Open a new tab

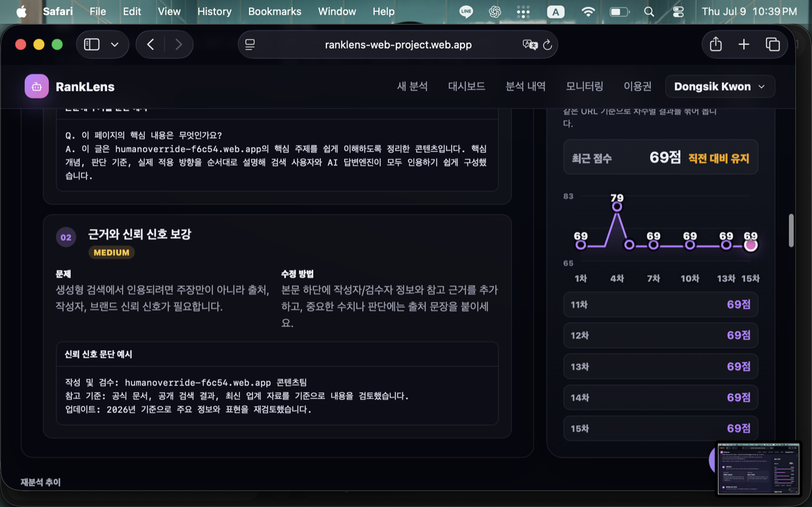[x=744, y=44]
